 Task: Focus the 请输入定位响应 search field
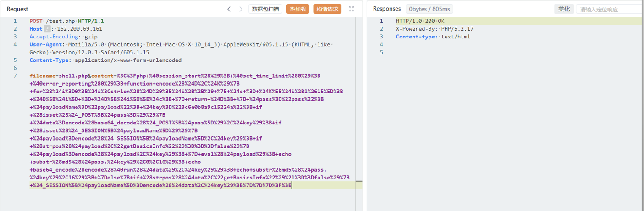[x=610, y=9]
